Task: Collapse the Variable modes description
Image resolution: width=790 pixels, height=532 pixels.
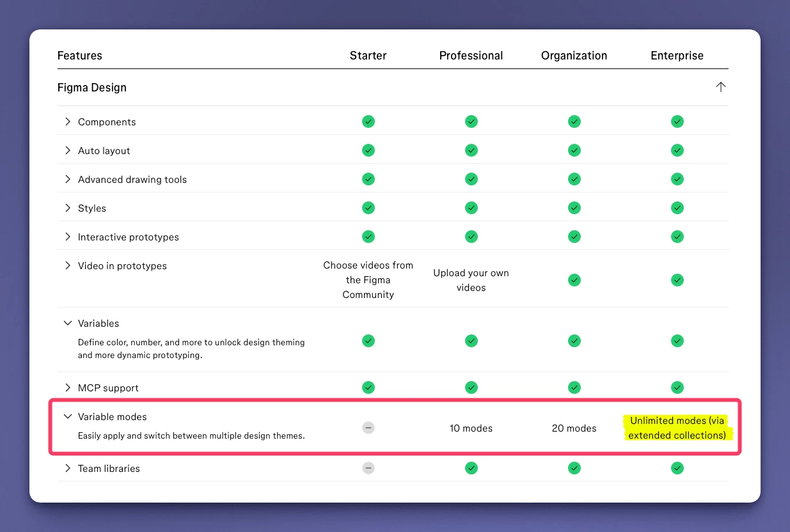Action: [67, 416]
